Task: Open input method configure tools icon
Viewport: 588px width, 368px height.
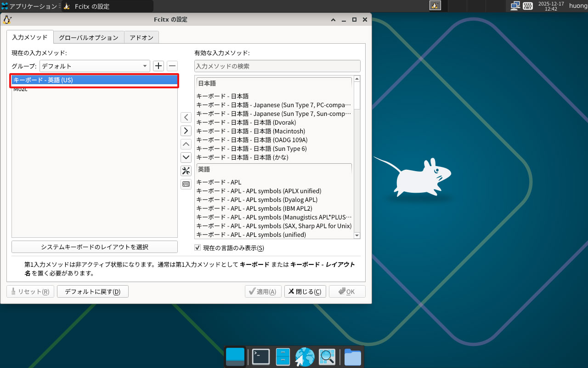Action: click(x=186, y=171)
